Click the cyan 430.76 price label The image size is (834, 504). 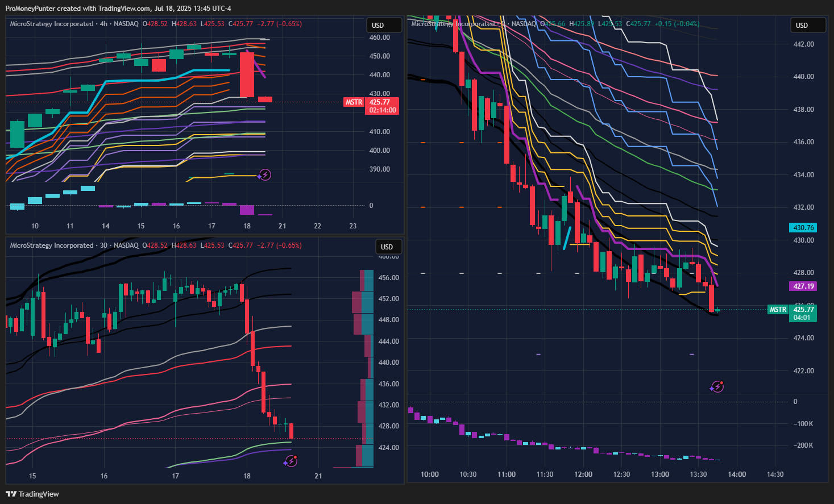(x=803, y=228)
